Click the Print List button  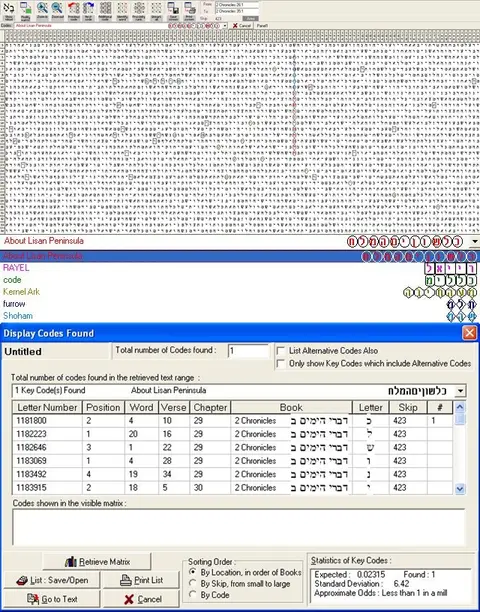(x=141, y=580)
